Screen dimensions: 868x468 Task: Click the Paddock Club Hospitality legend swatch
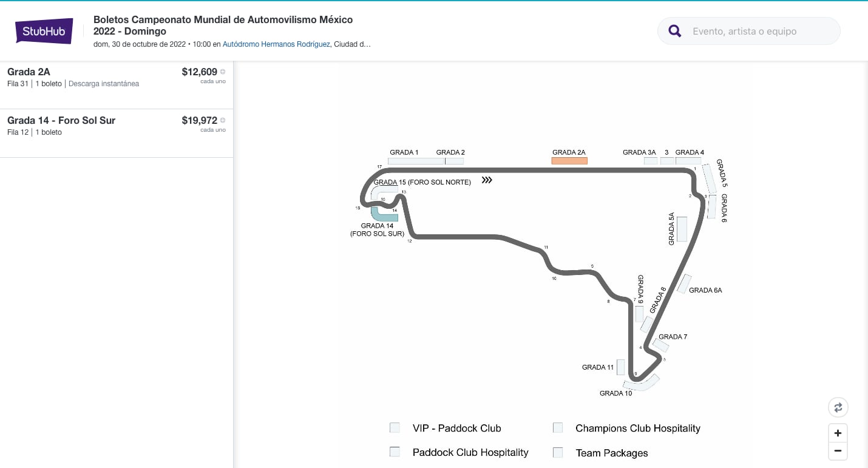395,452
